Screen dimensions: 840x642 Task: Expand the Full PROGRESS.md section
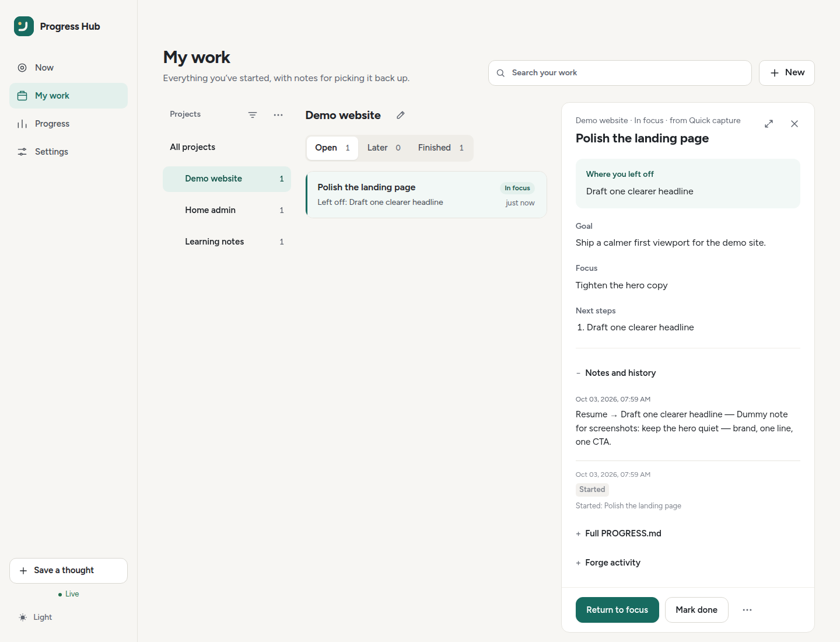619,533
